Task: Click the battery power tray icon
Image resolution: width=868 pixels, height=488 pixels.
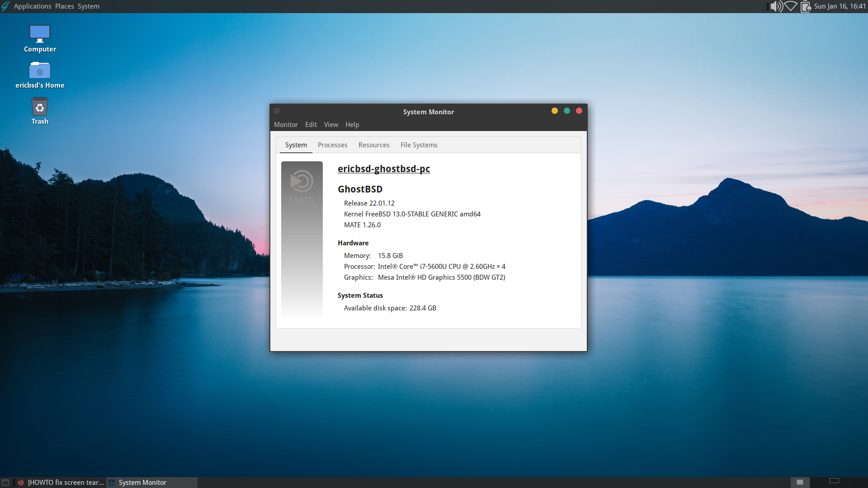Action: tap(806, 6)
